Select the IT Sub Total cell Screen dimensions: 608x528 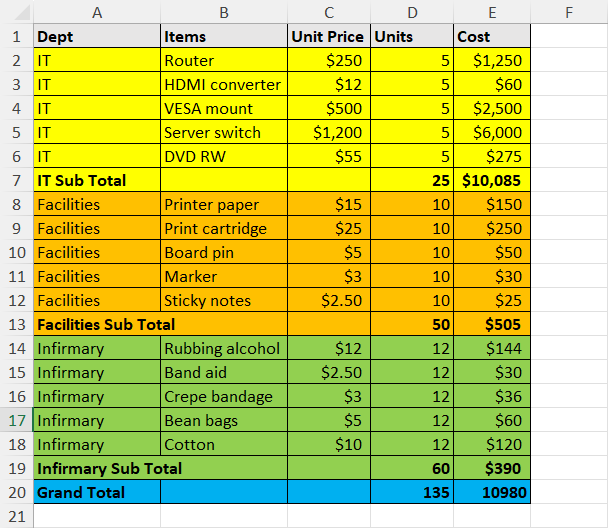[97, 180]
